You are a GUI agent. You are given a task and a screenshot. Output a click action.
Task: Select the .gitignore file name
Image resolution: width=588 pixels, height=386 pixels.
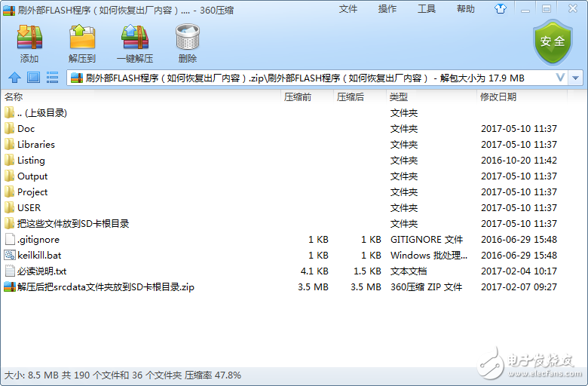tap(38, 240)
